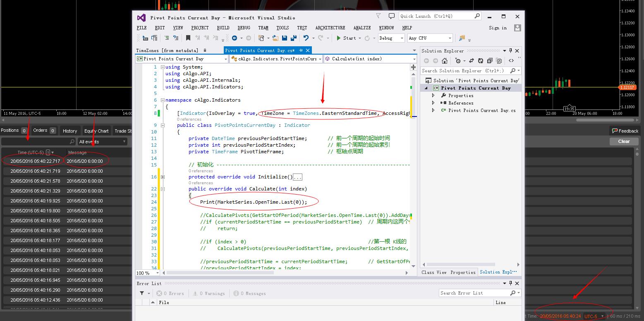This screenshot has width=644, height=321.
Task: Click the notifications filter icon in title bar
Action: pos(378,16)
